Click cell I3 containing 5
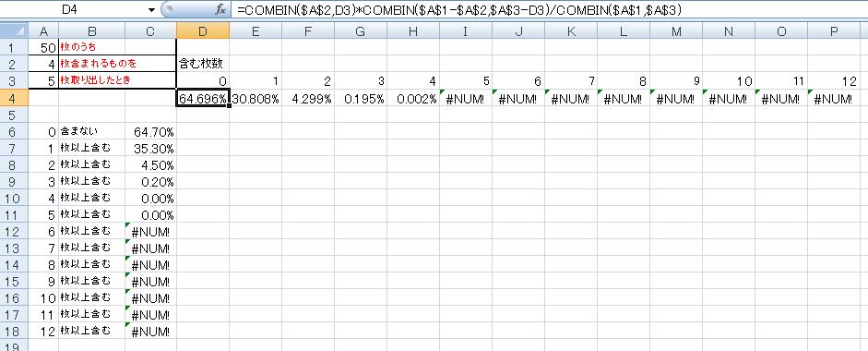 point(466,81)
